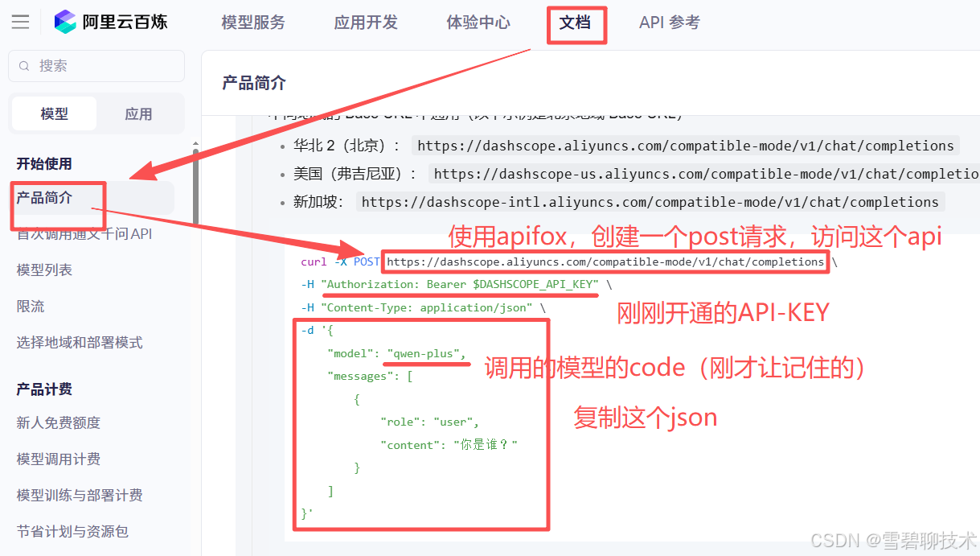Click the search magnifier icon

point(24,66)
